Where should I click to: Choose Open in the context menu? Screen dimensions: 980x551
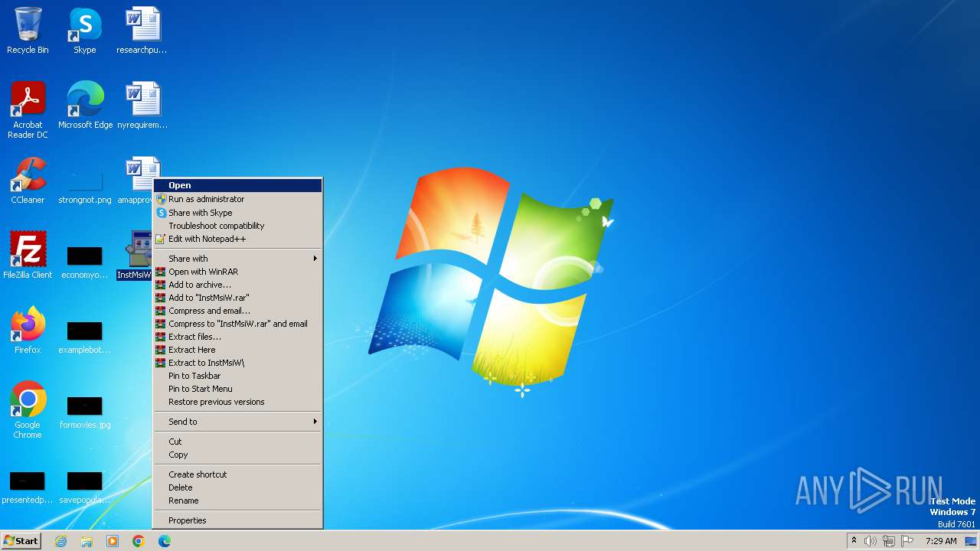tap(237, 185)
